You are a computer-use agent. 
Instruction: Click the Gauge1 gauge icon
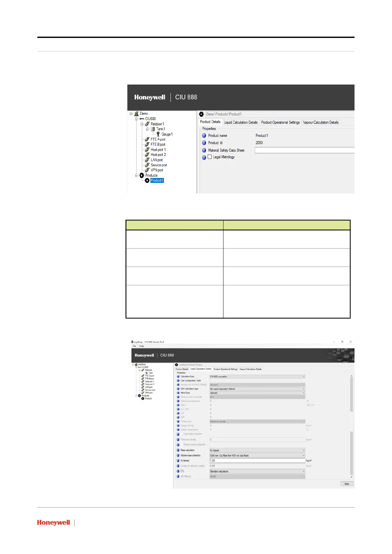point(158,134)
